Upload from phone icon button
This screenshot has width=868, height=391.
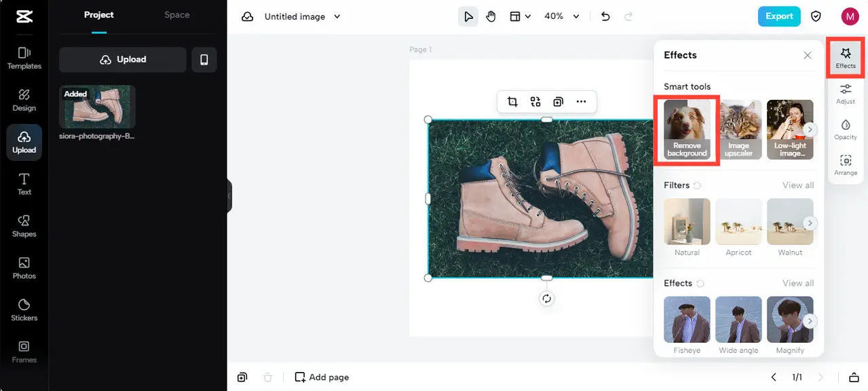click(204, 60)
